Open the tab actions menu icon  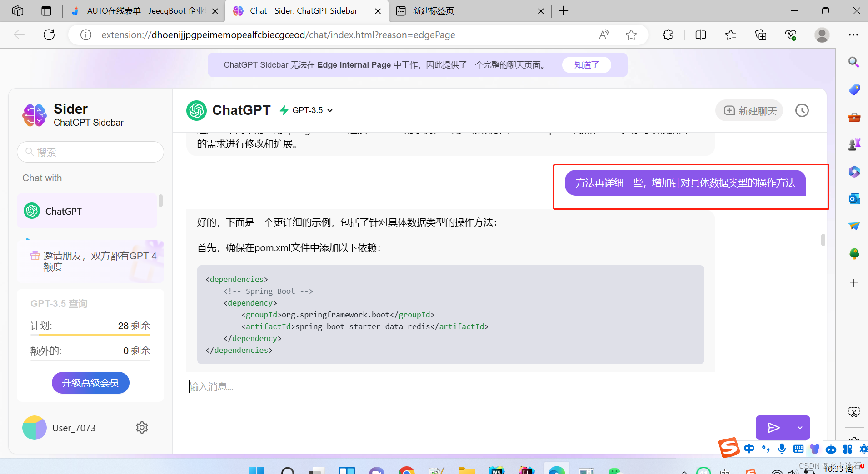[x=46, y=11]
